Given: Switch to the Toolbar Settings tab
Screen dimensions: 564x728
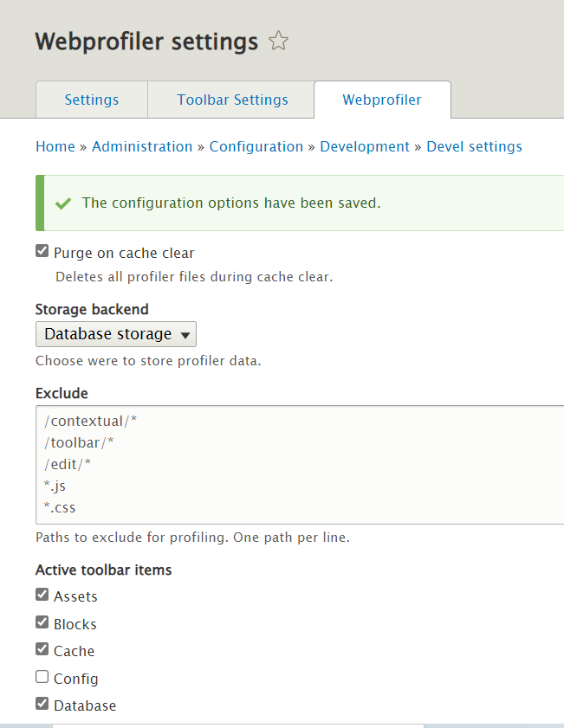Looking at the screenshot, I should [230, 100].
